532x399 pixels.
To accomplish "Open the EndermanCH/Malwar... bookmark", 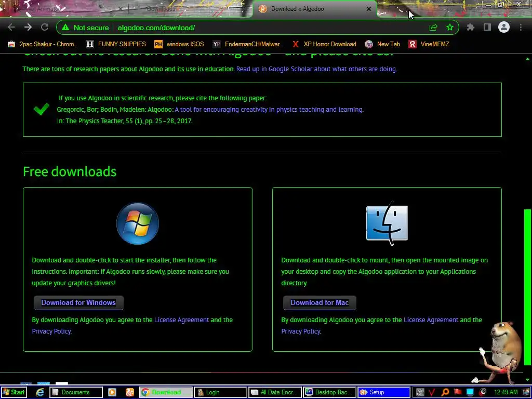I will click(248, 44).
